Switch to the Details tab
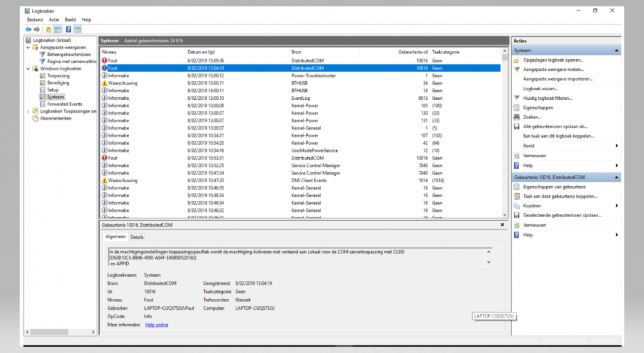This screenshot has width=644, height=353. click(x=137, y=237)
